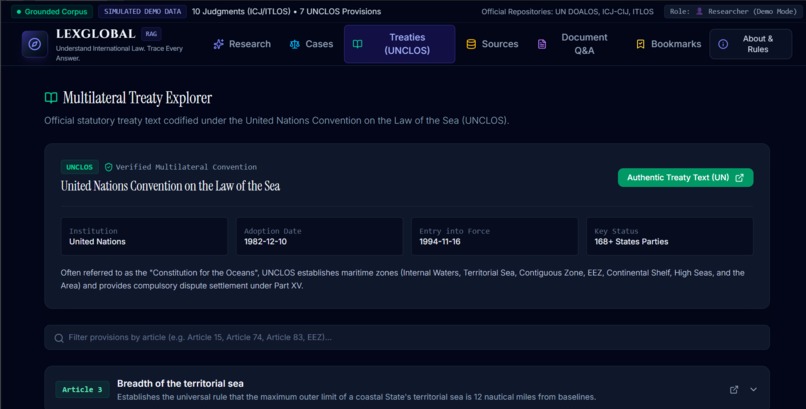Switch to the Cases tab

click(312, 44)
